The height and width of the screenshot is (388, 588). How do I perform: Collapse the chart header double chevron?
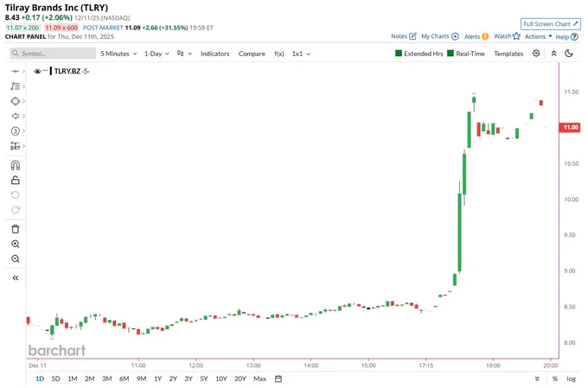point(554,54)
